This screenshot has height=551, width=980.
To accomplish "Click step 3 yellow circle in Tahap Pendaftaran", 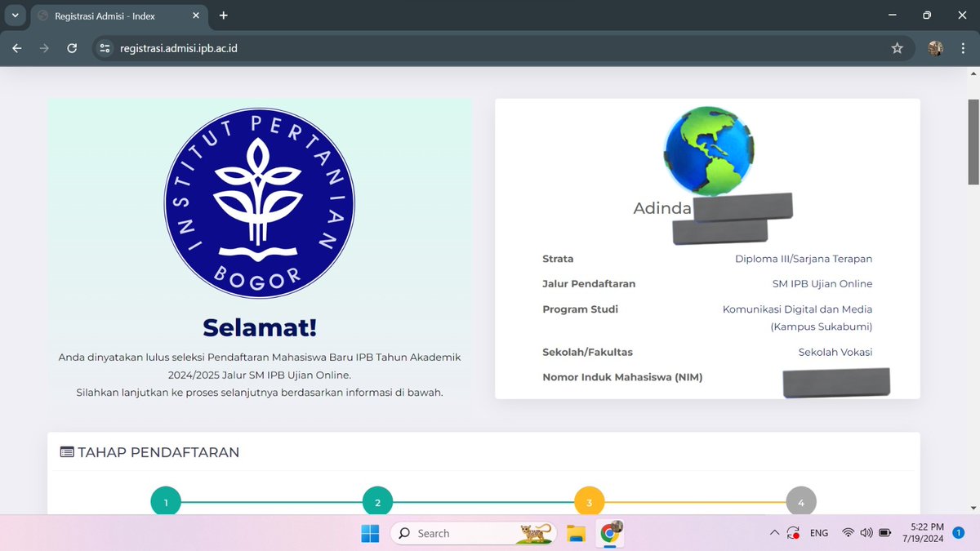I will (x=589, y=502).
